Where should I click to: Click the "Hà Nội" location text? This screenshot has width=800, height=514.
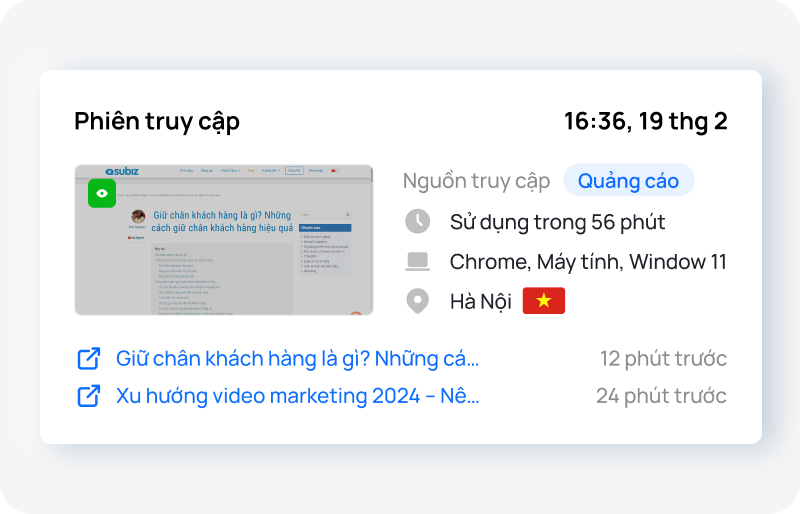pos(480,301)
